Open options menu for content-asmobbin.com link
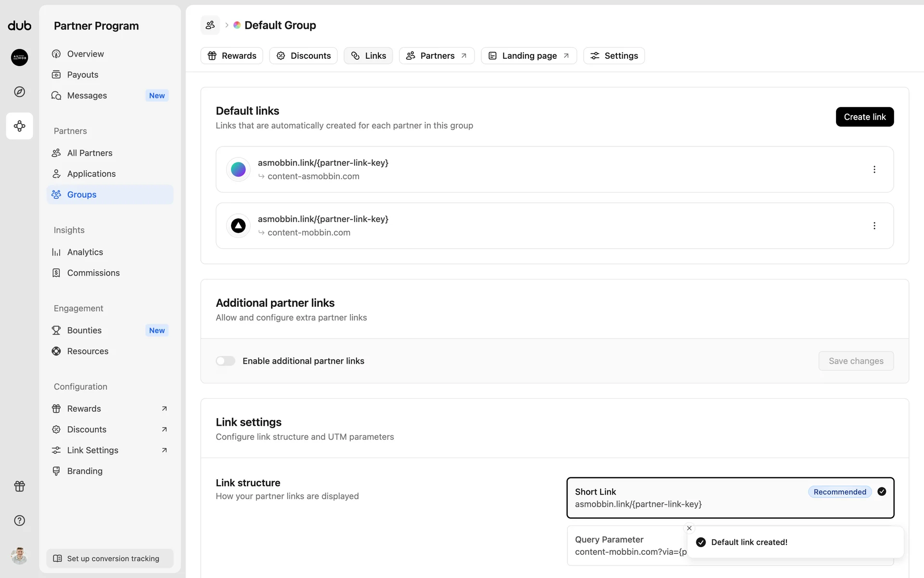This screenshot has width=924, height=578. [x=874, y=170]
